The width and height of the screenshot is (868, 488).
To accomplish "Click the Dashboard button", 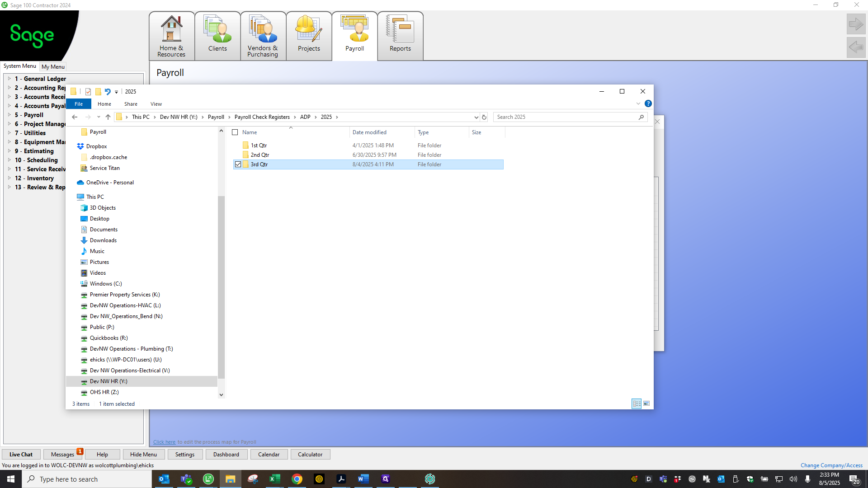I will tap(226, 455).
